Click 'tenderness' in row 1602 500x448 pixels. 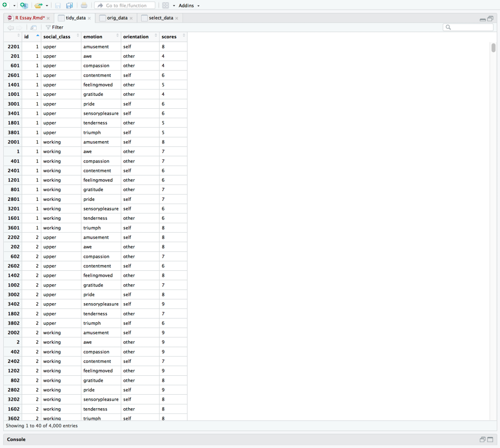pyautogui.click(x=95, y=409)
